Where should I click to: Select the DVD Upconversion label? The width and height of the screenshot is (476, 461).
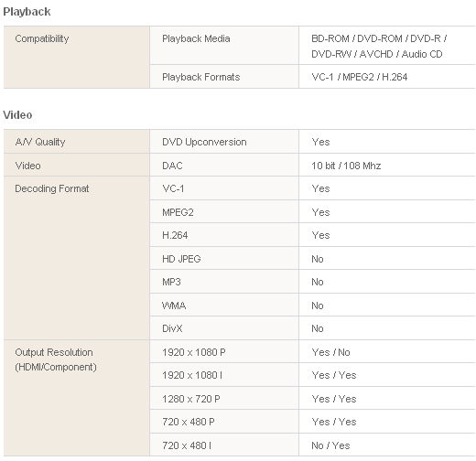tap(204, 142)
